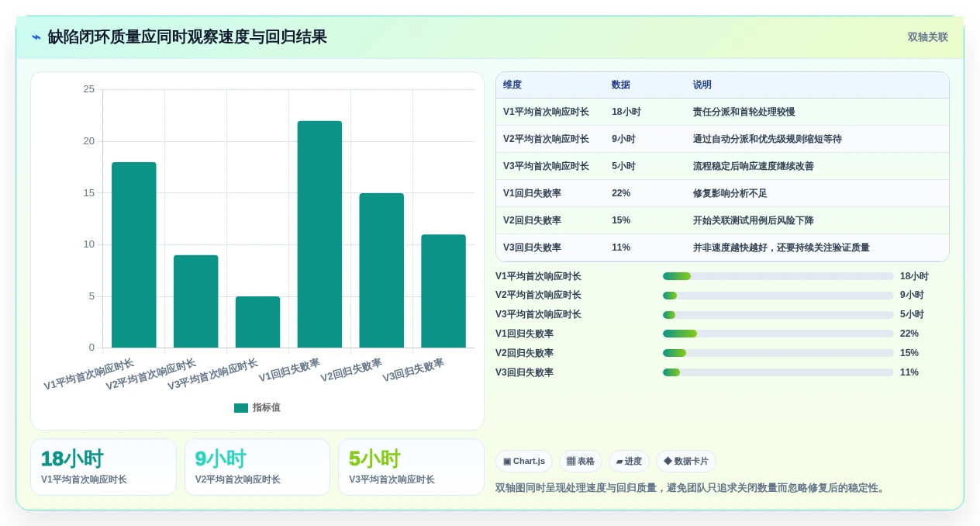Open the 9小时 data card

tap(257, 467)
